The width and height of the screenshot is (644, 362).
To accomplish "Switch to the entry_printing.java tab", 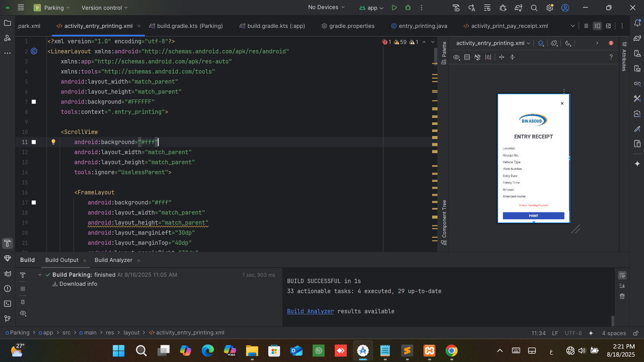I will pos(423,26).
